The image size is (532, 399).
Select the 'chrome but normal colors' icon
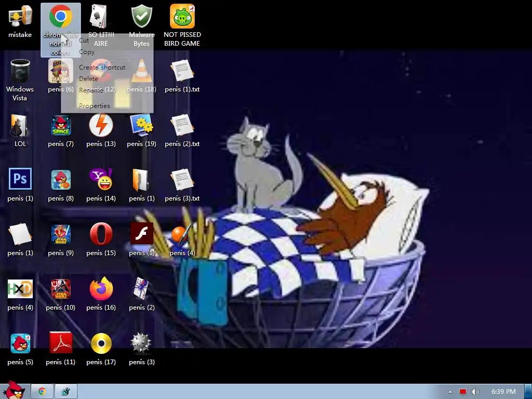point(61,30)
